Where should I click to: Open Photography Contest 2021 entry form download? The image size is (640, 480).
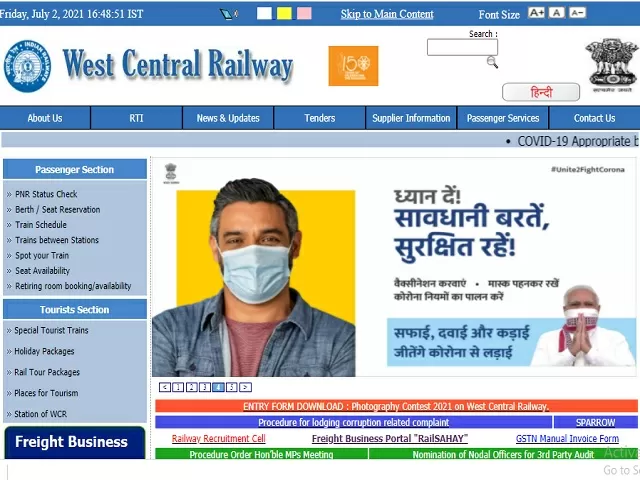396,407
